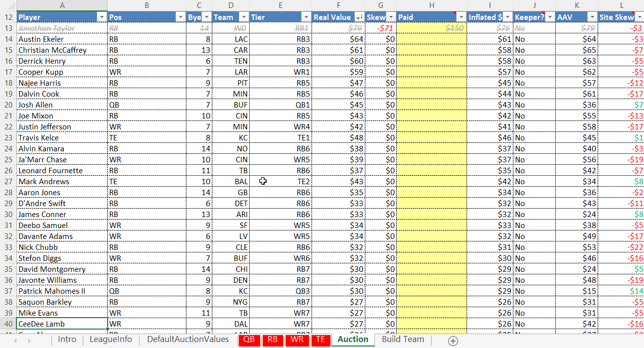Open the DefaultAuctionValues sheet tab
This screenshot has width=644, height=348.
coord(187,340)
